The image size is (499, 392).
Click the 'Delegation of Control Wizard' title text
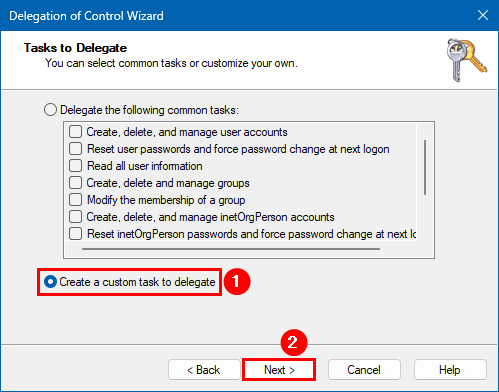coord(86,16)
